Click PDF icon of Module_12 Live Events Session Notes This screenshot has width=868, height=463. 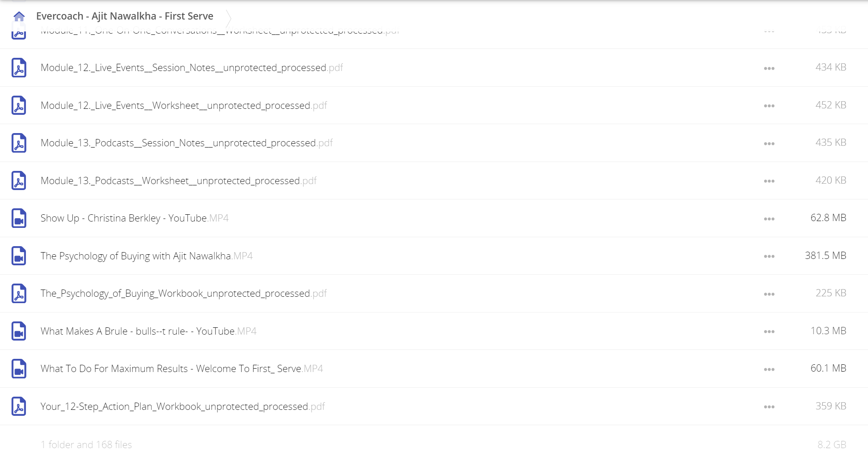19,68
